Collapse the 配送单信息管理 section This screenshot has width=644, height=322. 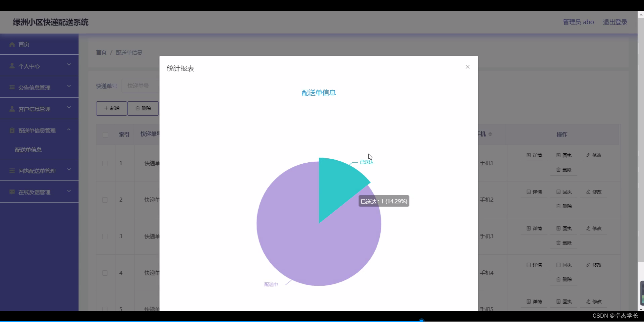tap(69, 130)
